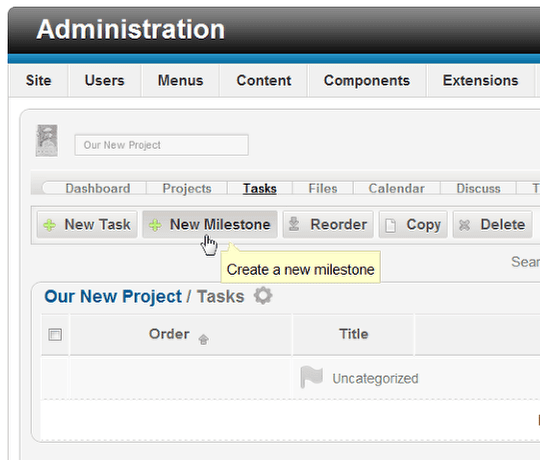Click the Reorder arrow icon
The image size is (540, 460).
[x=294, y=224]
